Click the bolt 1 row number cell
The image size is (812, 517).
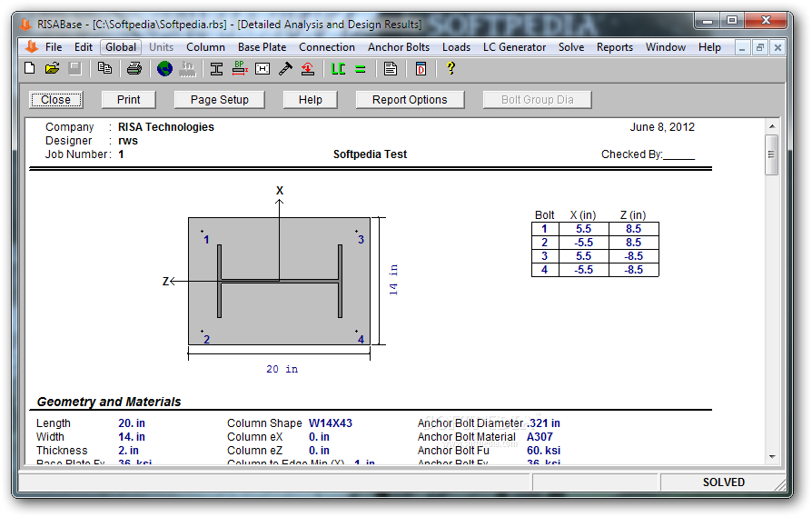[x=545, y=229]
